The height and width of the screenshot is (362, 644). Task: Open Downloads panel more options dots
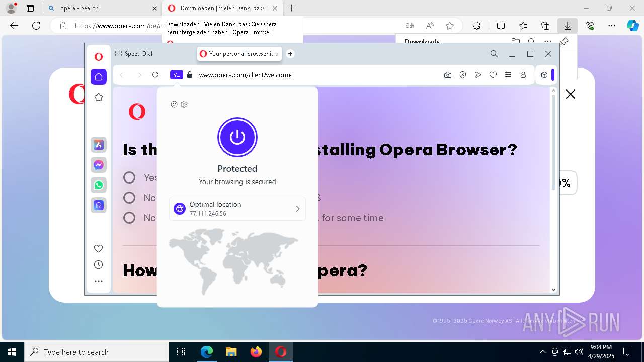548,41
